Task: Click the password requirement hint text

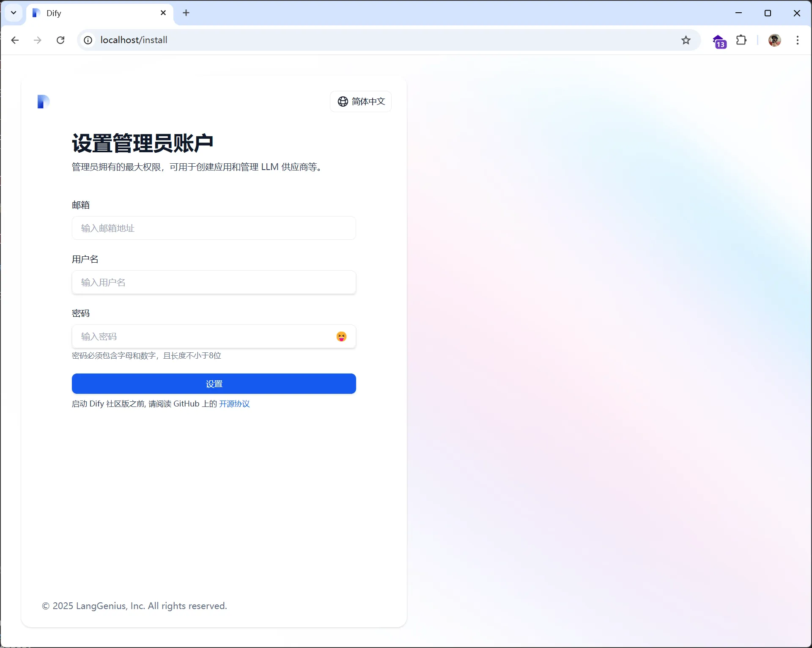Action: click(146, 355)
